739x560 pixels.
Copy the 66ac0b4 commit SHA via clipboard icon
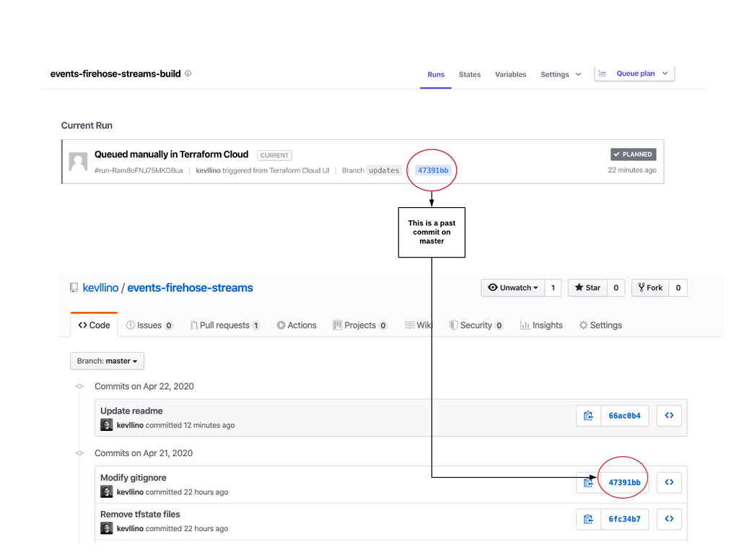pyautogui.click(x=588, y=415)
